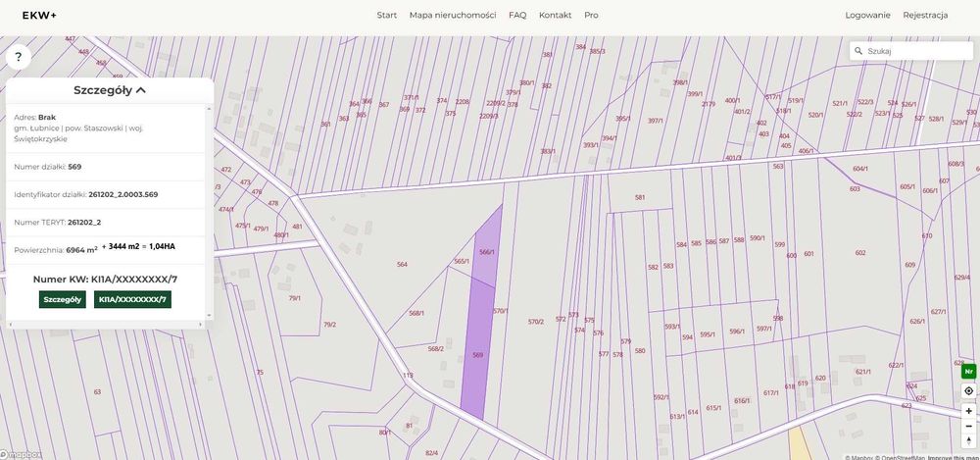Click the Rejestracja link
Image resolution: width=980 pixels, height=460 pixels.
coord(925,15)
